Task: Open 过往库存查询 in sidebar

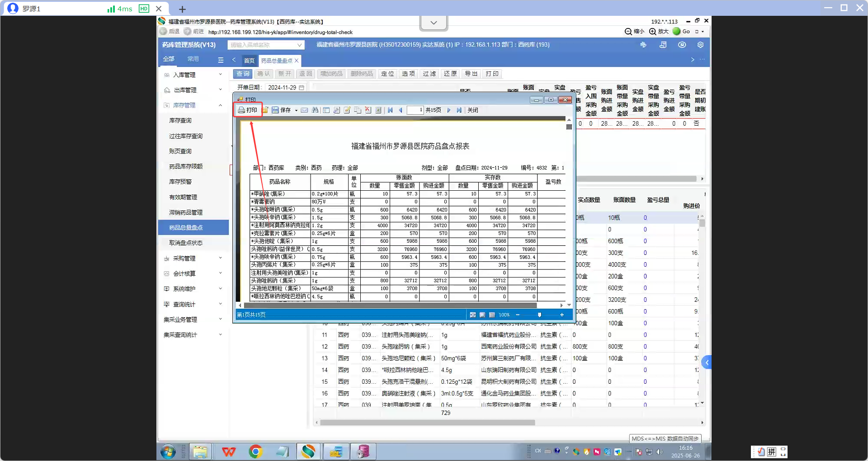Action: point(186,136)
